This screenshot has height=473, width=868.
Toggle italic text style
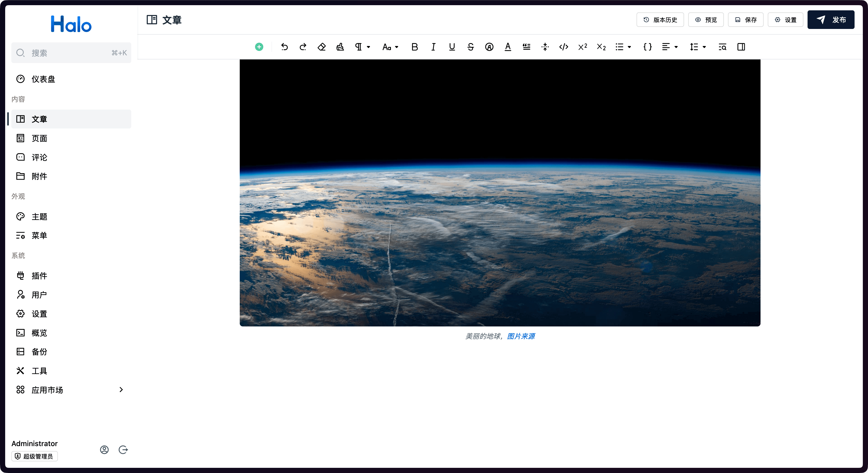(x=433, y=47)
